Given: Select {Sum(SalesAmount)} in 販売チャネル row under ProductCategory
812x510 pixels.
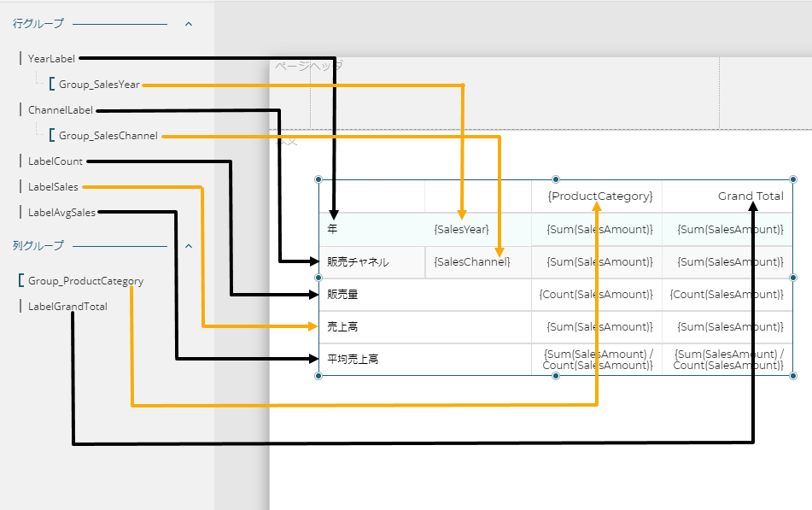Looking at the screenshot, I should click(597, 261).
